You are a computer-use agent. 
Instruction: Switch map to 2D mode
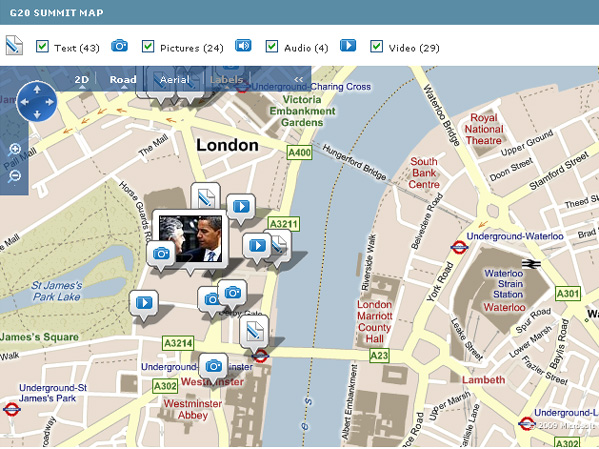point(81,79)
